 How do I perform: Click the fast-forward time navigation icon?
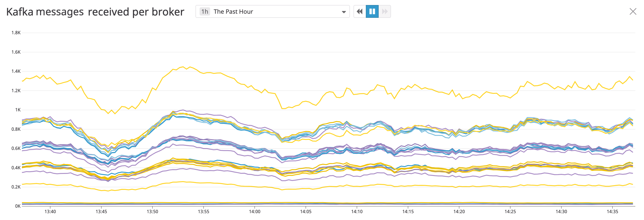(x=385, y=11)
